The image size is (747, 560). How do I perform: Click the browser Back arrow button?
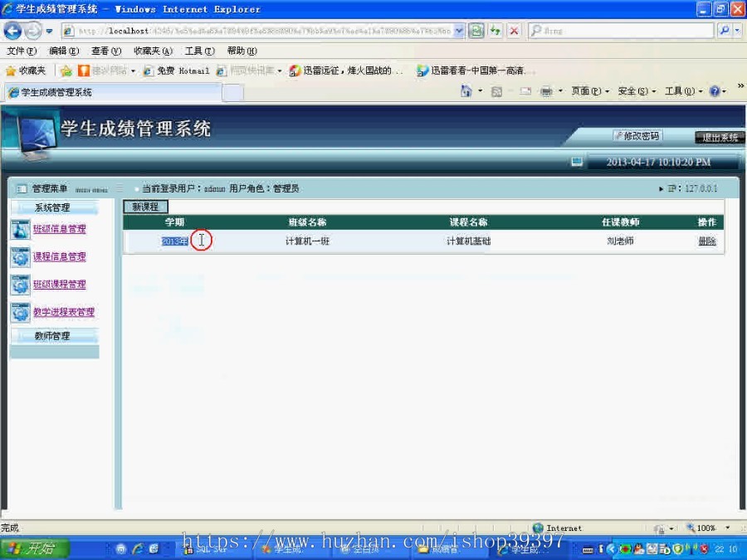pos(12,31)
